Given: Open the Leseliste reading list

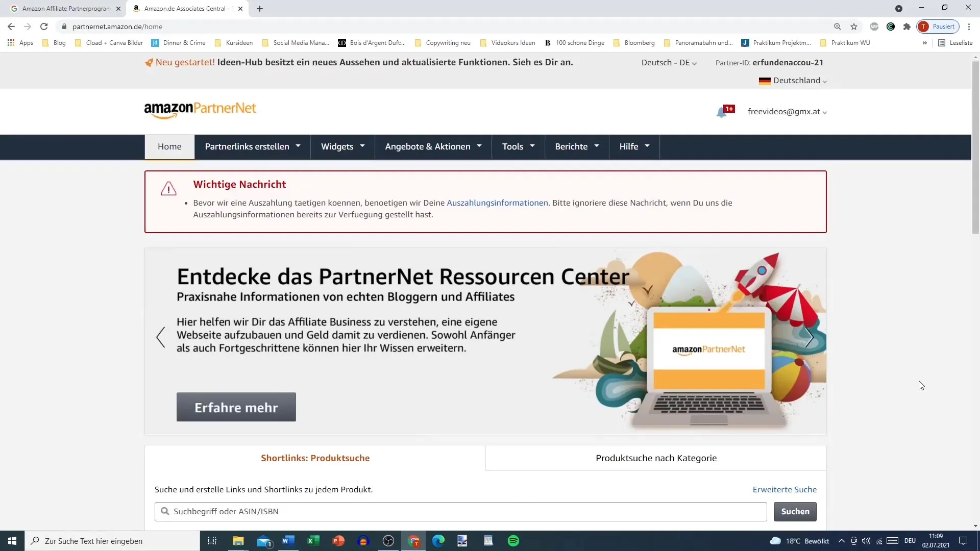Looking at the screenshot, I should [x=955, y=43].
